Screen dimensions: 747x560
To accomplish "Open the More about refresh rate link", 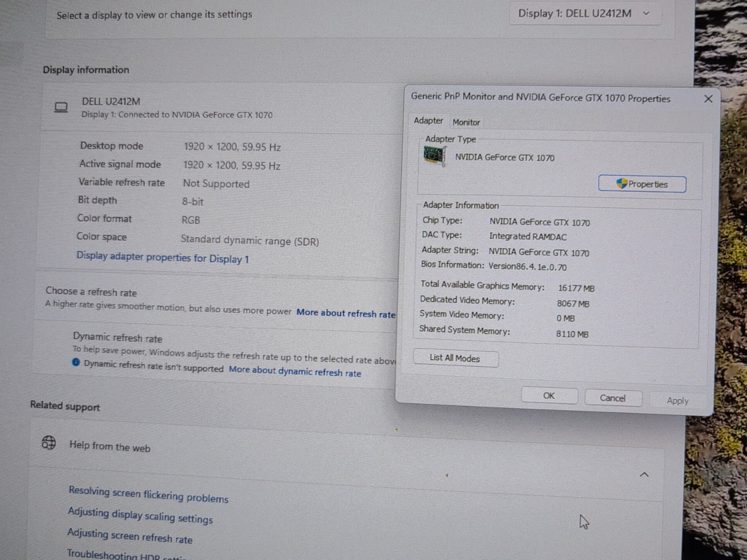I will [x=346, y=313].
